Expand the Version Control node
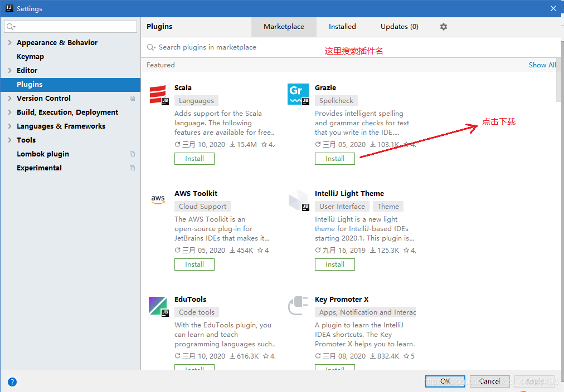This screenshot has height=392, width=564. (x=9, y=98)
